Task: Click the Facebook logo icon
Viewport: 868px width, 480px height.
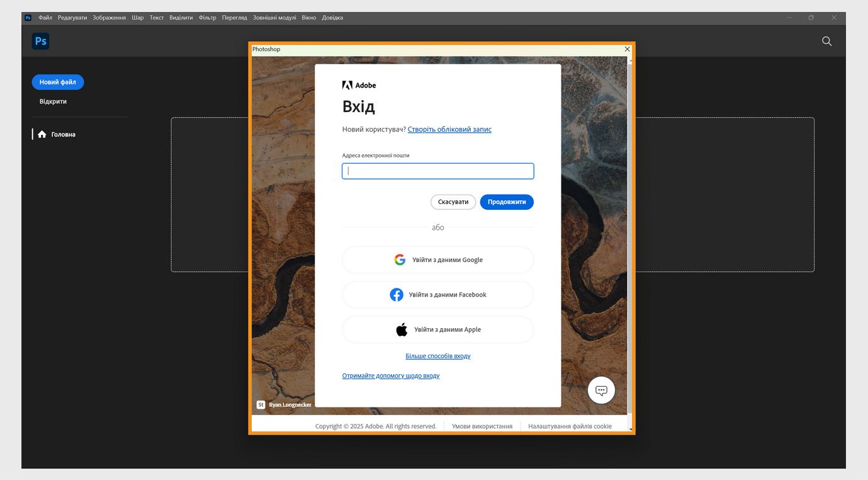Action: (397, 295)
